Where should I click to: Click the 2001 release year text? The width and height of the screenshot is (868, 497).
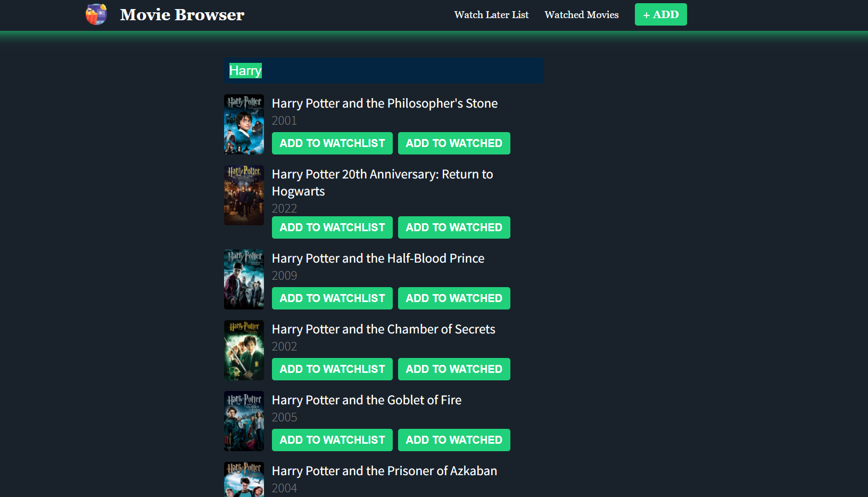[x=284, y=121]
